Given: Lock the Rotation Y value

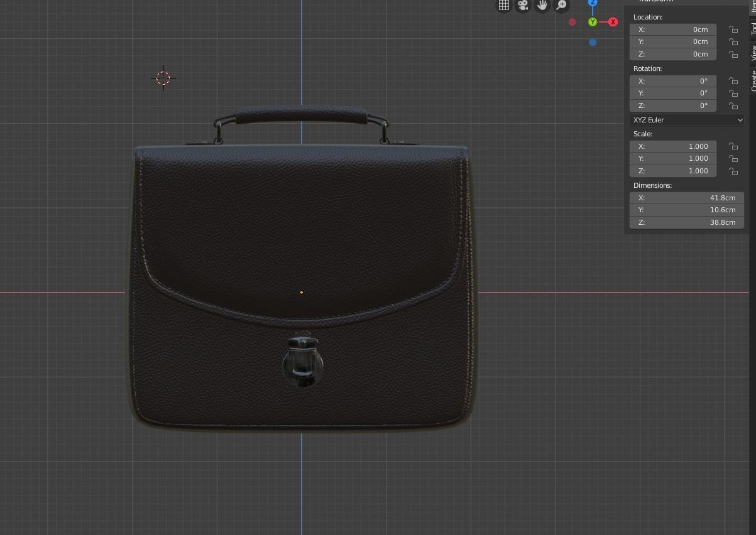Looking at the screenshot, I should [x=733, y=93].
